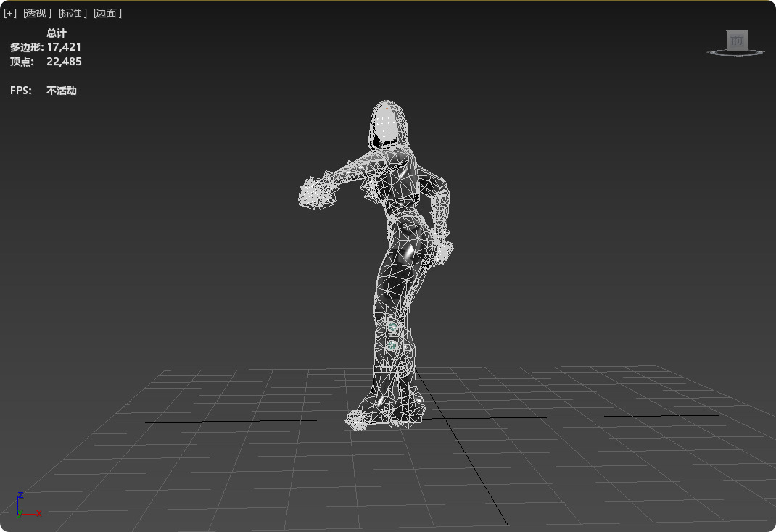This screenshot has height=532, width=776.
Task: Select the character's hooded head mesh
Action: [x=389, y=125]
